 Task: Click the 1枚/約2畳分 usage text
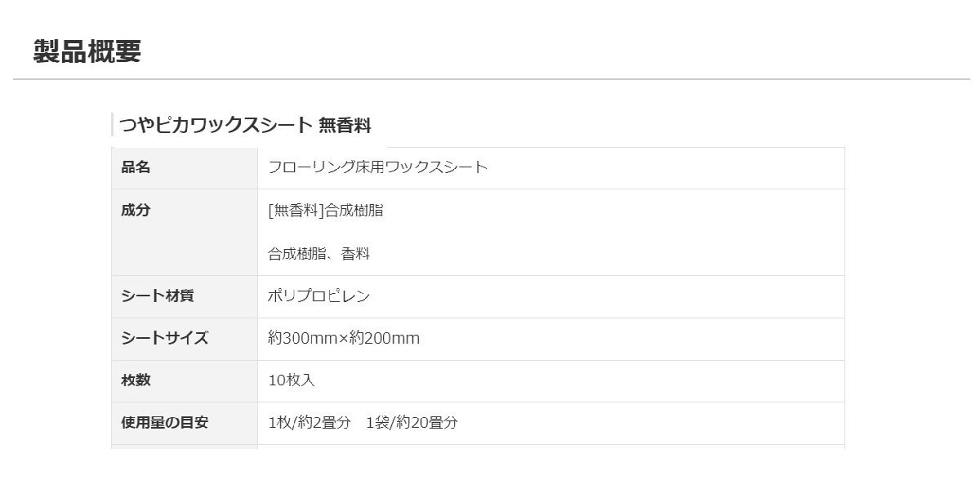tap(309, 423)
